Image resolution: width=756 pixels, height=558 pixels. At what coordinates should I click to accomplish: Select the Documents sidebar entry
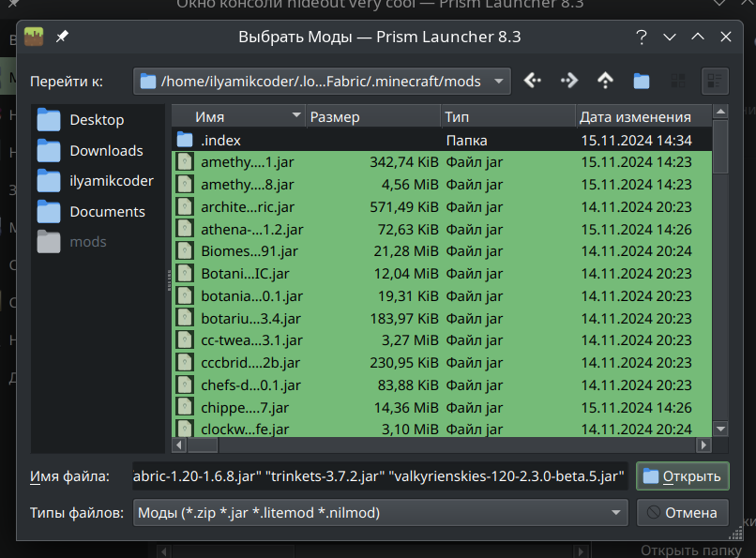pos(106,212)
